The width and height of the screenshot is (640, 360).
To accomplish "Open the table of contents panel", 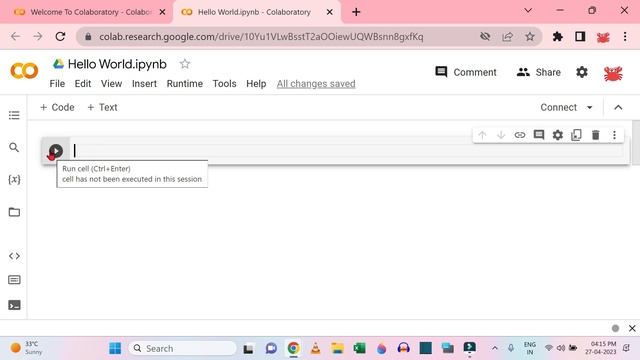I will click(14, 115).
